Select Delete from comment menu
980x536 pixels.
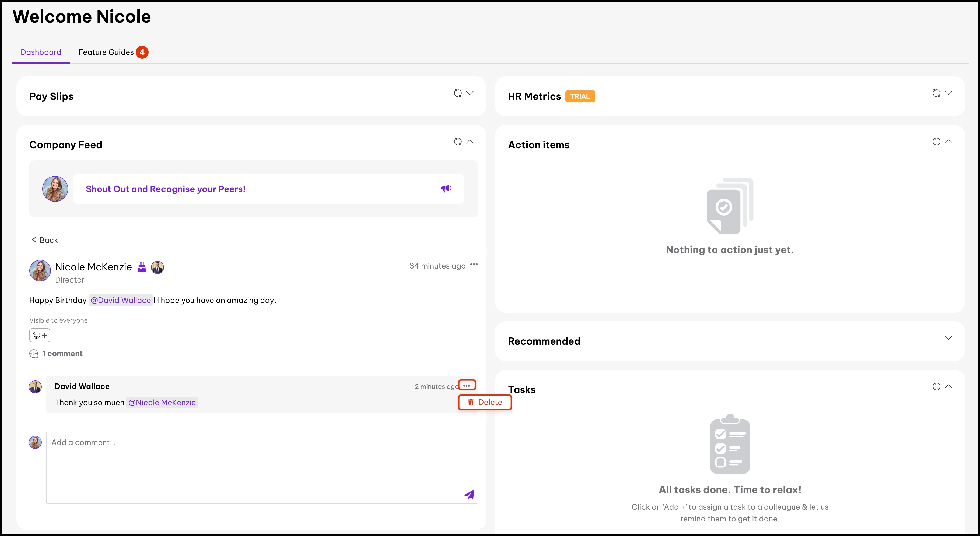pyautogui.click(x=485, y=402)
